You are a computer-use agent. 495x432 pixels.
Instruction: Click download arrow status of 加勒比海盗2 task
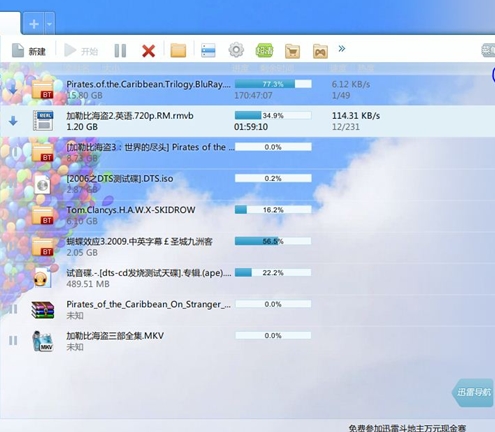click(13, 121)
